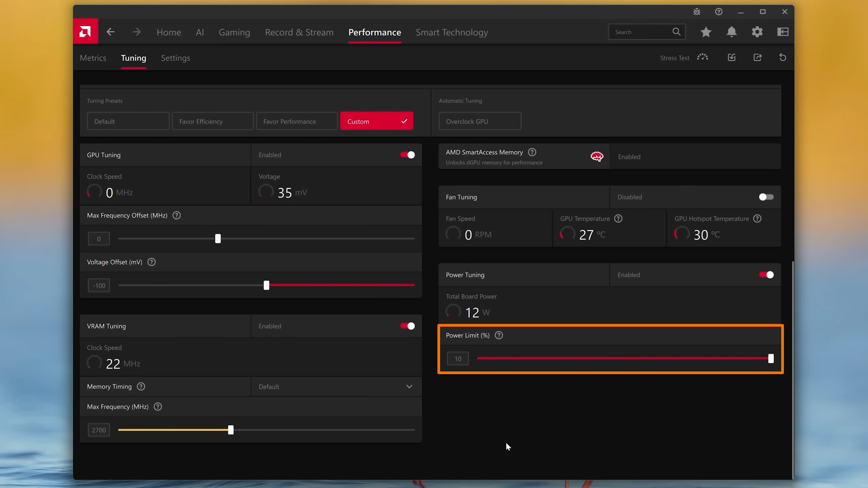Switch to the Gaming tab
Viewport: 868px width, 488px height.
tap(234, 32)
